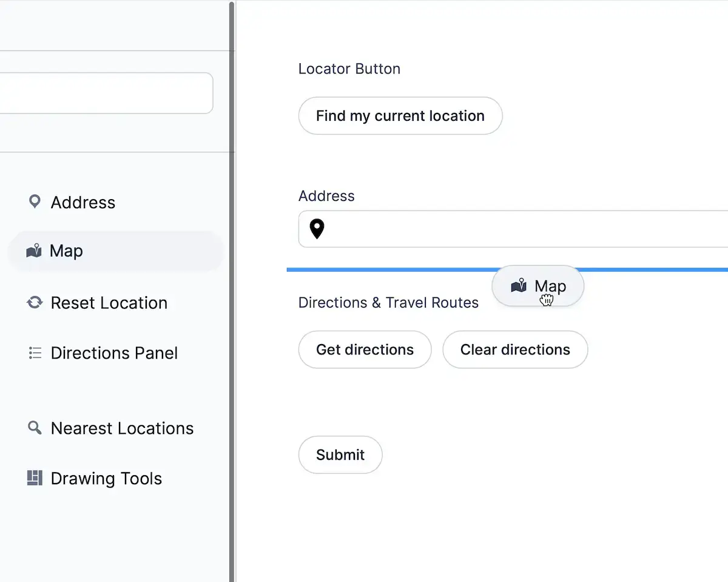The width and height of the screenshot is (728, 582).
Task: Open Nearest Locations from the sidebar
Action: 121,428
